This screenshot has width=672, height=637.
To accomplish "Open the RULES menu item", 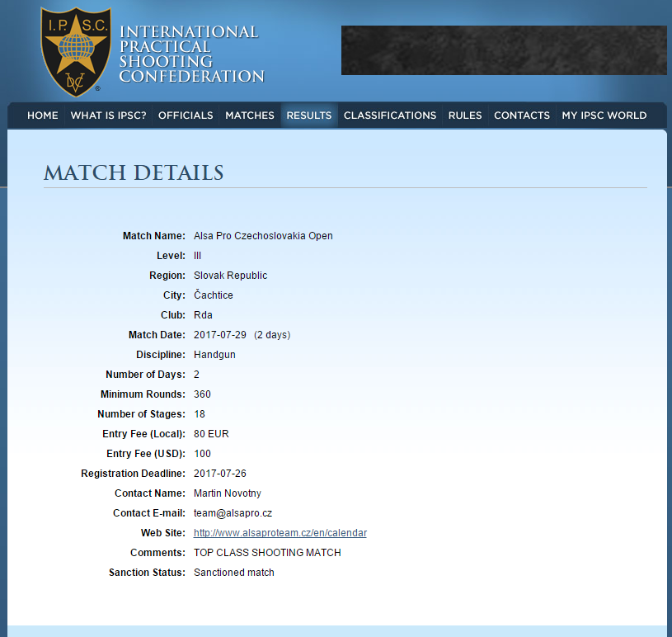I will pos(465,116).
